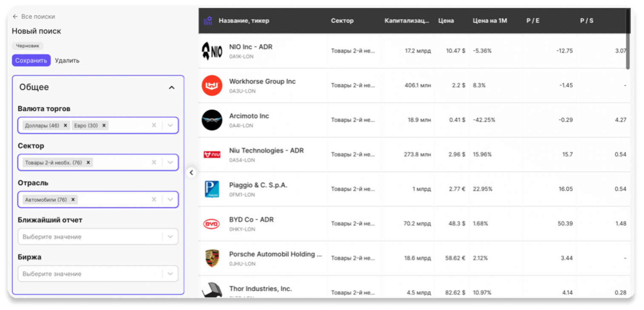Remove the Доллары (46) currency tag
Image resolution: width=644 pixels, height=310 pixels.
point(65,125)
